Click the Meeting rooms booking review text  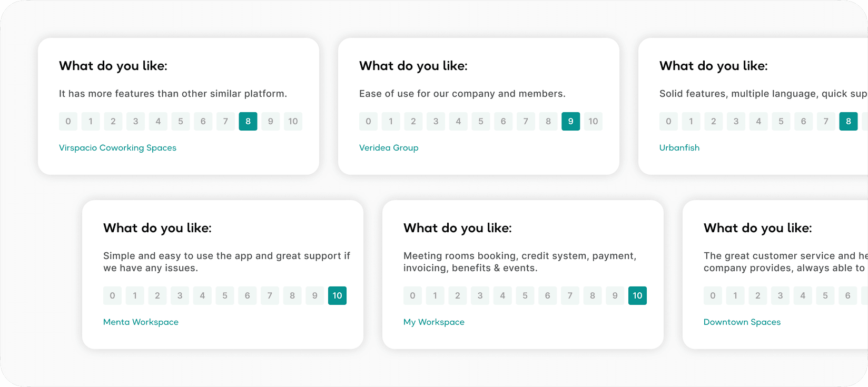pos(519,262)
